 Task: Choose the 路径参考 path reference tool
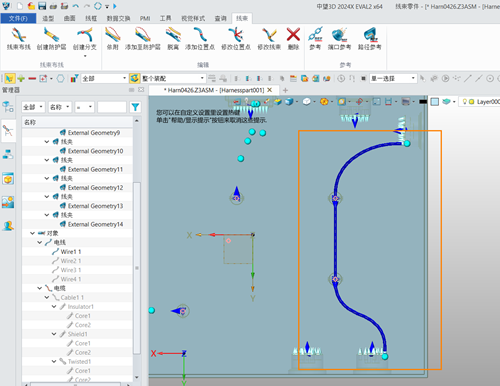click(369, 39)
